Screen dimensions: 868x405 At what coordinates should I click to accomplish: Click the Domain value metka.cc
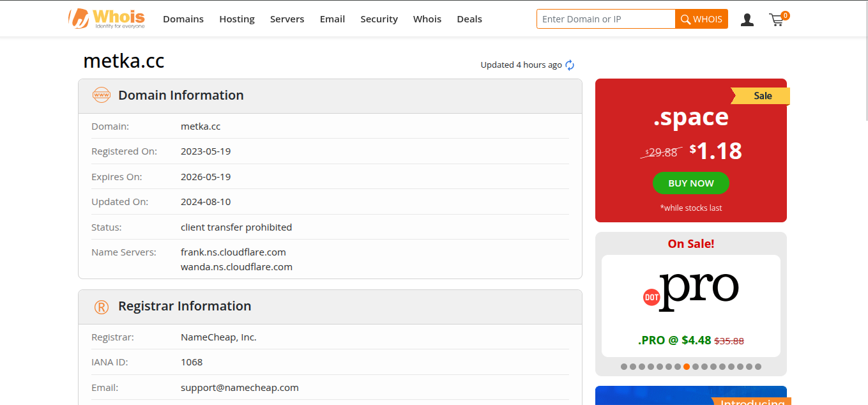(x=201, y=126)
